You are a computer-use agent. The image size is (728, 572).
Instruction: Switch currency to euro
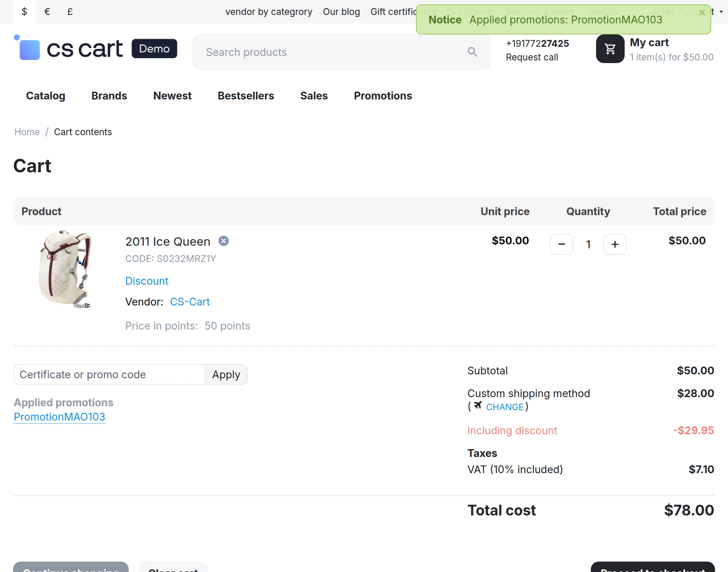(47, 12)
